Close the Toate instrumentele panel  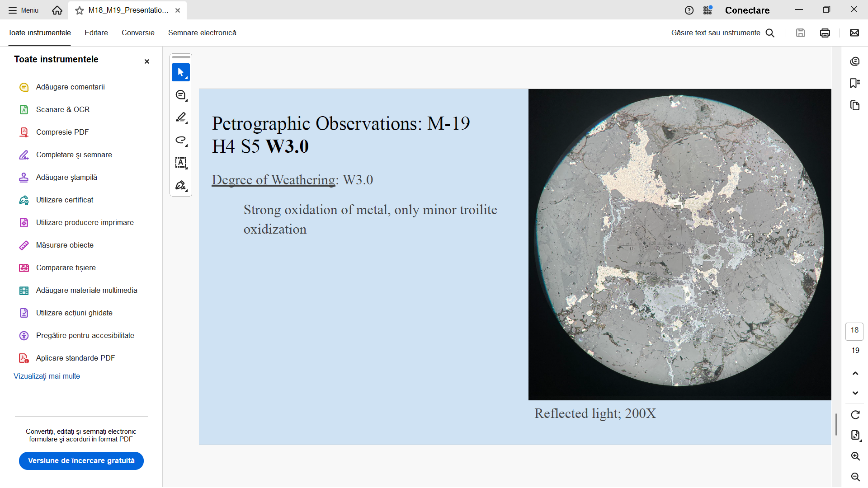click(146, 61)
